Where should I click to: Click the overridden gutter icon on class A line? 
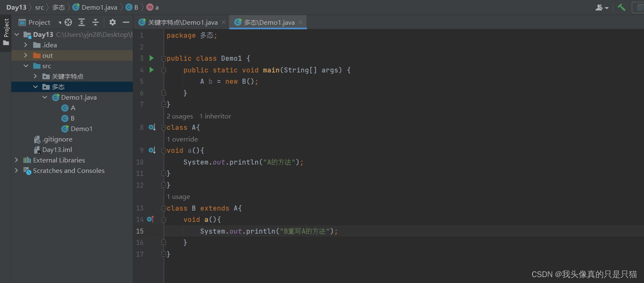[x=152, y=127]
